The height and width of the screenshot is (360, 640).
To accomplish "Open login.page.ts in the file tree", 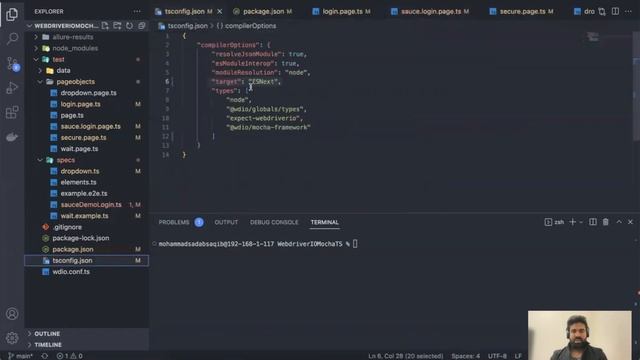I will (80, 104).
